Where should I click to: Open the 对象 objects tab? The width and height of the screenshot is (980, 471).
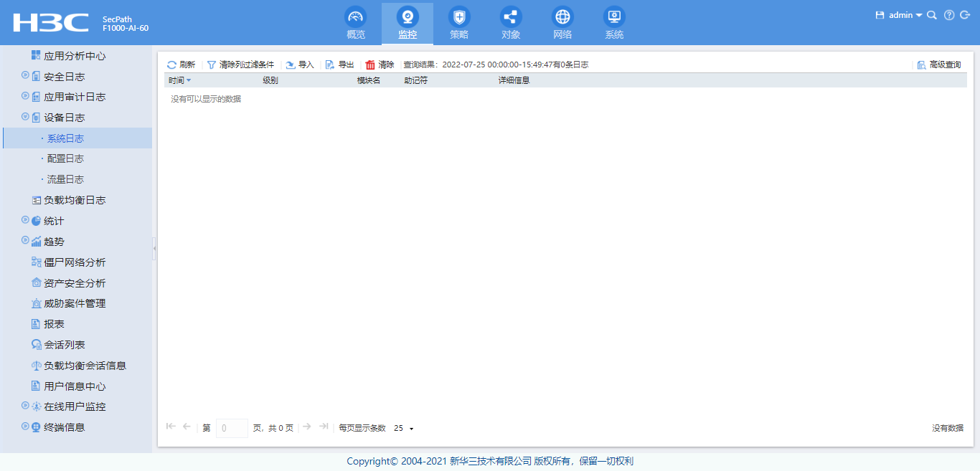click(511, 23)
